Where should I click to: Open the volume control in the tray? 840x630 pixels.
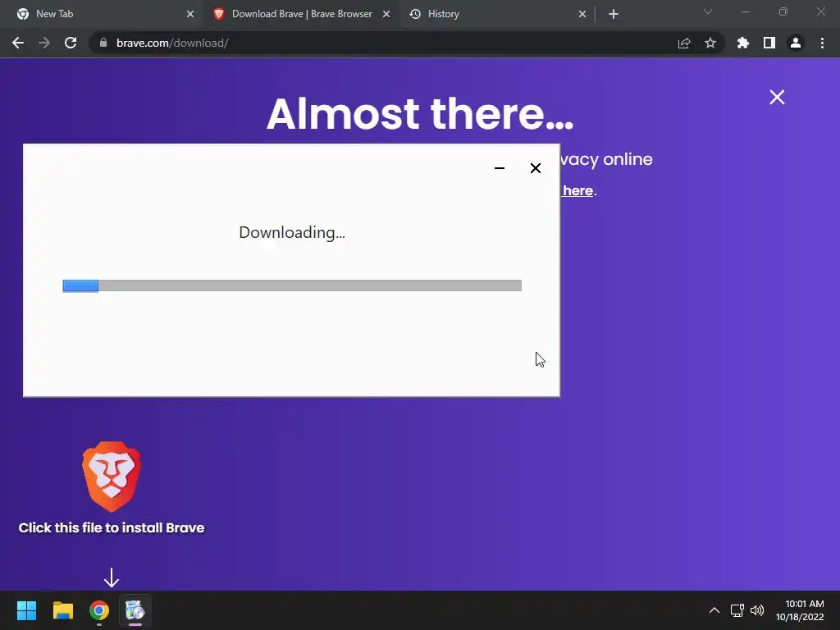point(757,610)
